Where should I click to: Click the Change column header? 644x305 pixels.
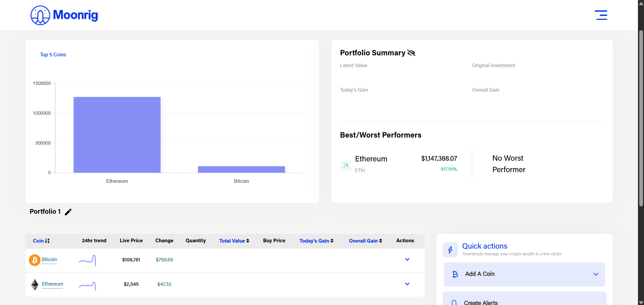pyautogui.click(x=164, y=241)
